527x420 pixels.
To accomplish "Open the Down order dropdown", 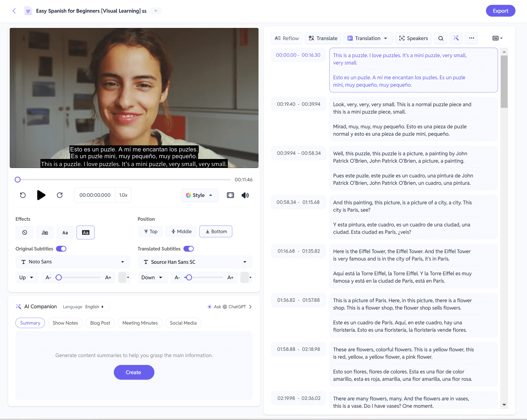I will [153, 277].
